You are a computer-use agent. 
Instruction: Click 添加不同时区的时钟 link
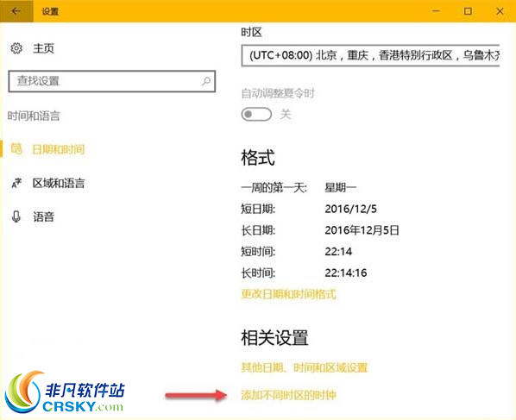tap(288, 395)
